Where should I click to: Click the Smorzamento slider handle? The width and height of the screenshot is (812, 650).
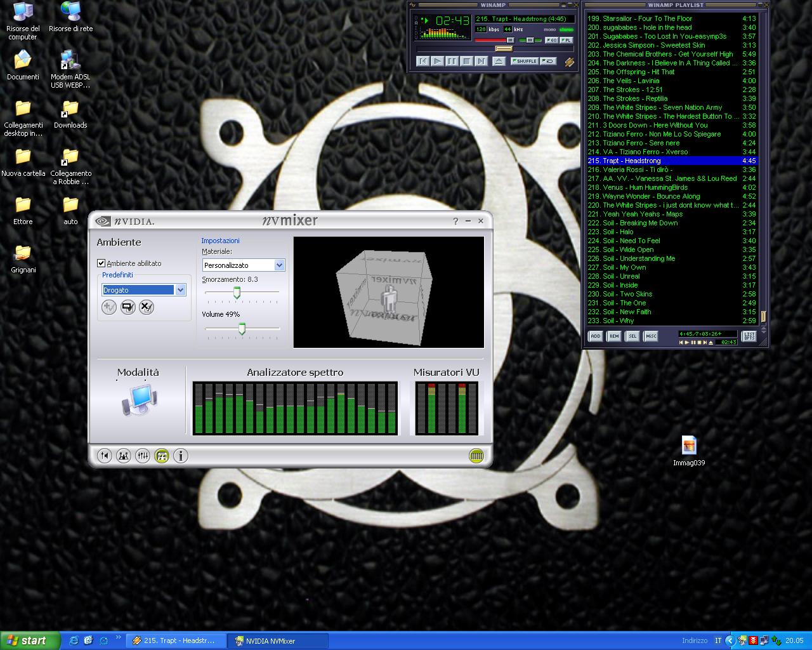237,292
